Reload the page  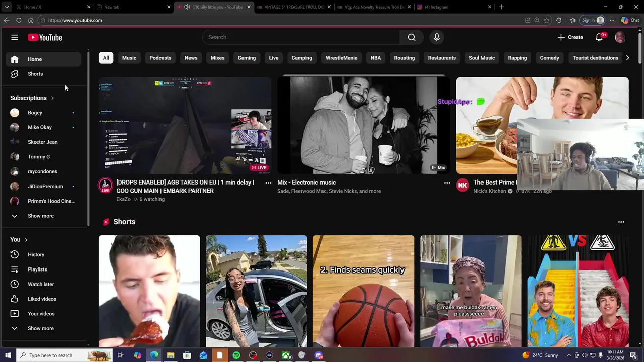19,20
